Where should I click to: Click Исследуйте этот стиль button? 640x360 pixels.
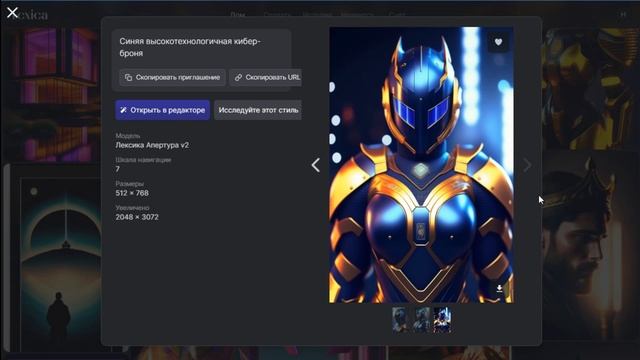tap(258, 110)
